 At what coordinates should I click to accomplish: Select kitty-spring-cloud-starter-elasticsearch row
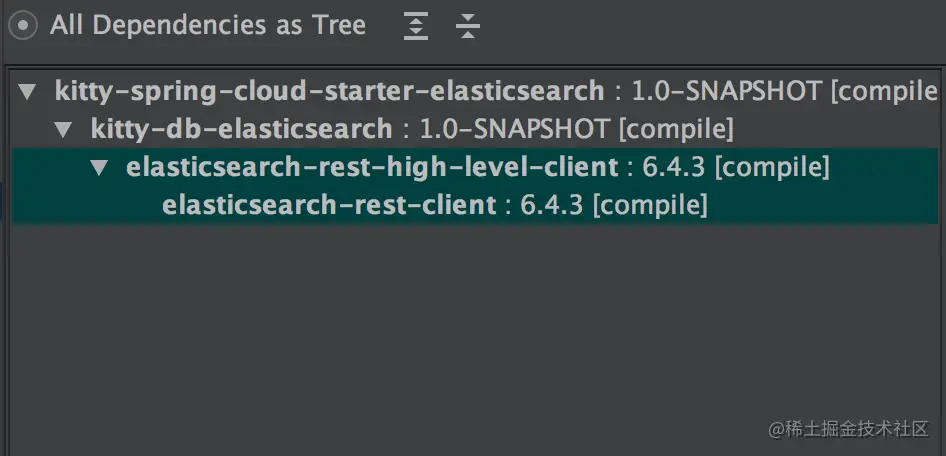tap(475, 92)
